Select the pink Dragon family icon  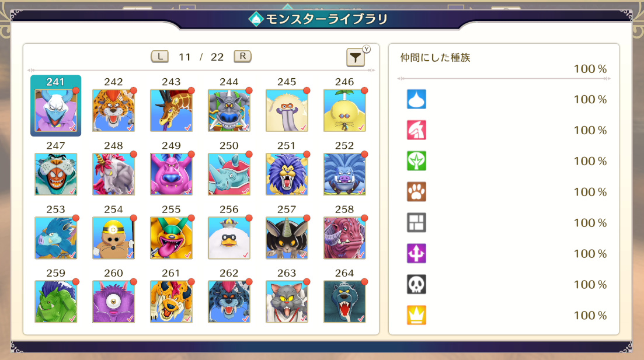coord(416,130)
